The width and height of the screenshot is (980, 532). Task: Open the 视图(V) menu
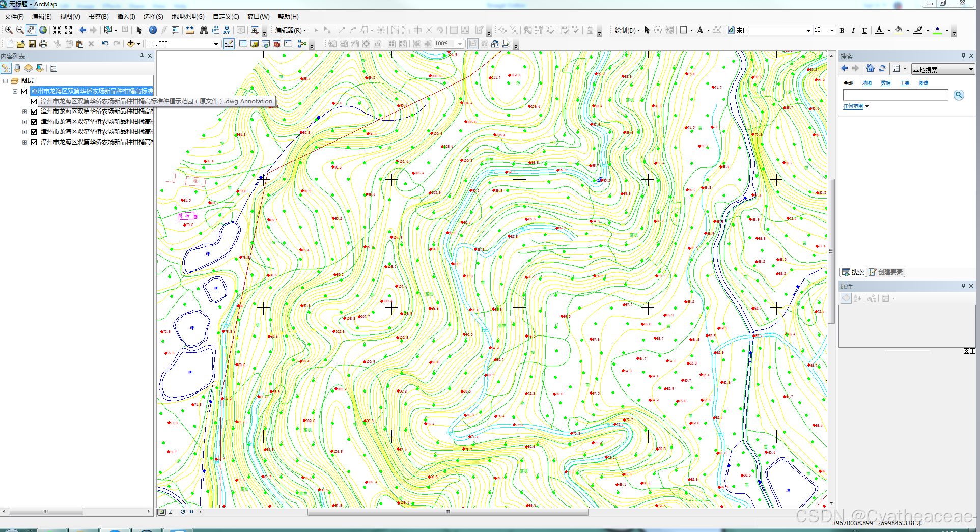(x=70, y=17)
